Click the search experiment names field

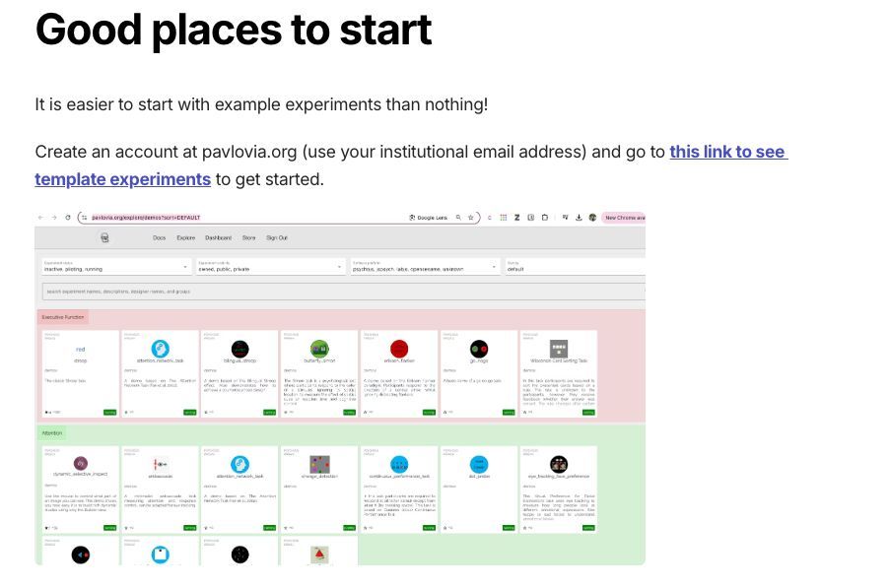pos(344,292)
